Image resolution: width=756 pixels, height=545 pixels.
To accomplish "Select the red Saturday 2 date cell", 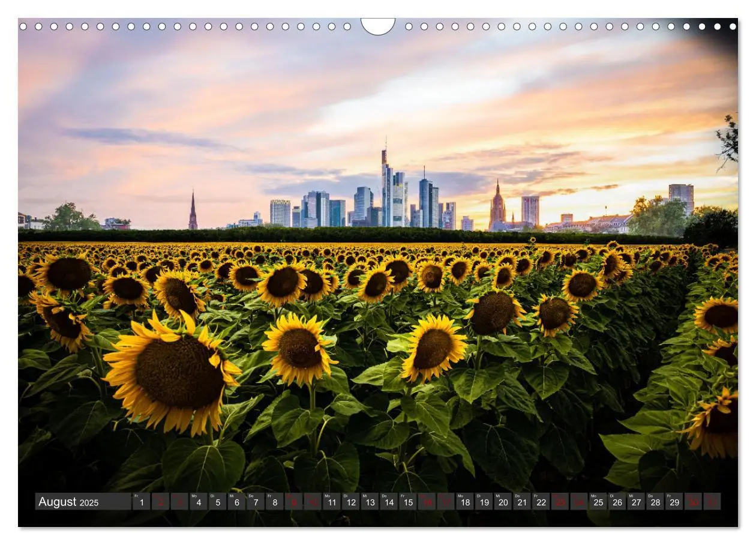I will click(160, 502).
